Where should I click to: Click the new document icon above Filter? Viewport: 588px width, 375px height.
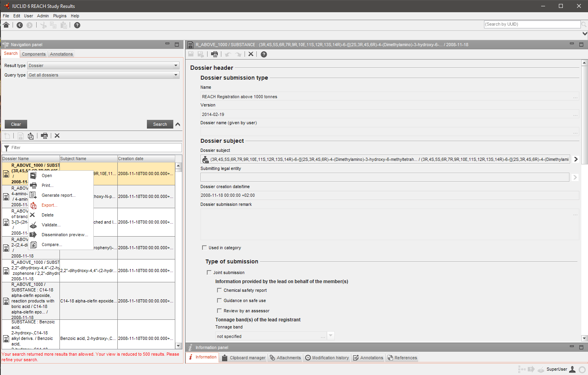(7, 136)
